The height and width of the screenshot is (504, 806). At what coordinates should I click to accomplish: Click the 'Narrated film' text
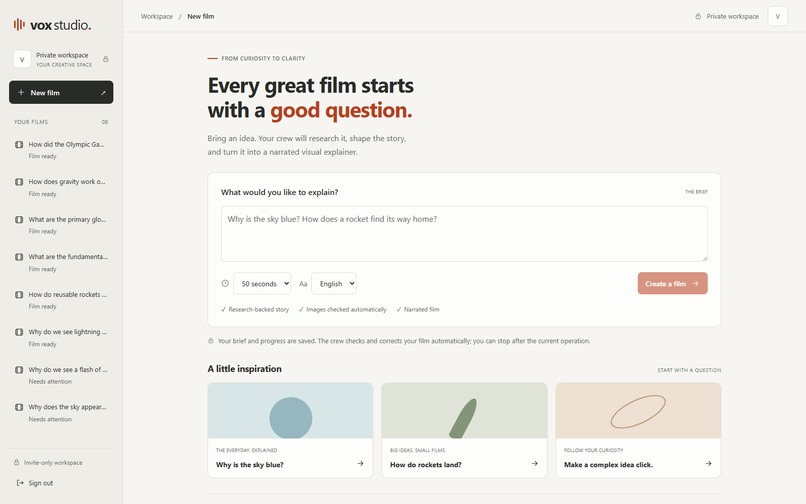point(422,310)
